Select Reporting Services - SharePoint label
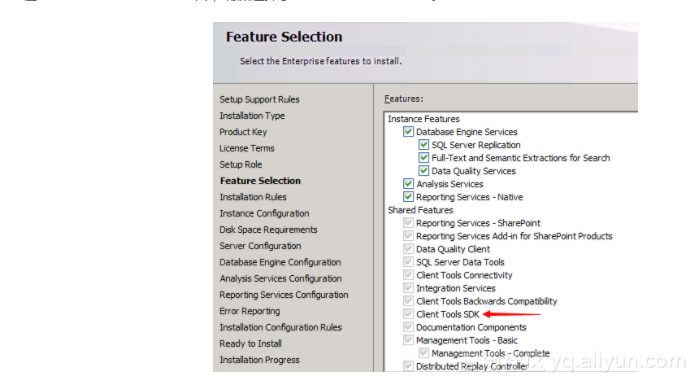This screenshot has width=697, height=384. click(x=478, y=223)
